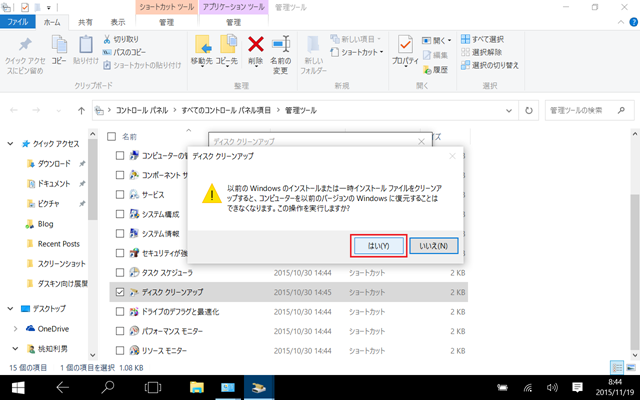The height and width of the screenshot is (400, 640).
Task: Click はい(Y) in Disk Cleanup dialog
Action: (x=379, y=246)
